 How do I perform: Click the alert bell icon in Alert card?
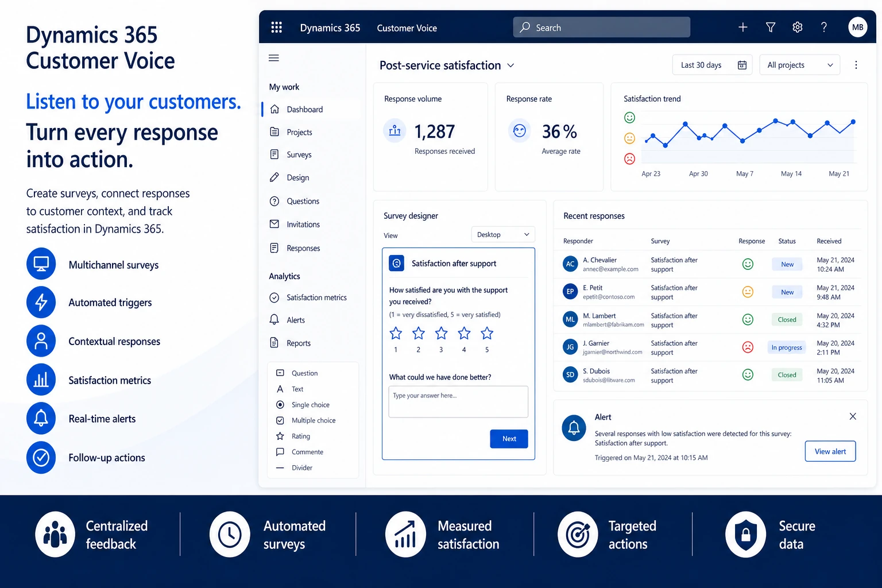574,428
